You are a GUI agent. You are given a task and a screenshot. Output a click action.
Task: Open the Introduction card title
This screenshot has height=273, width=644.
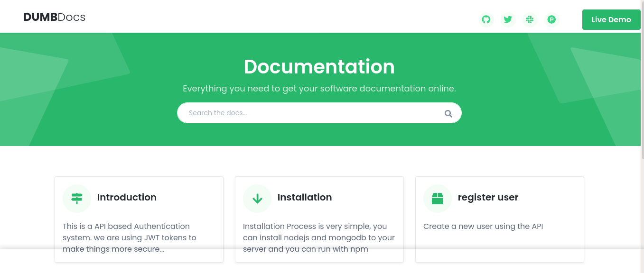pos(127,197)
